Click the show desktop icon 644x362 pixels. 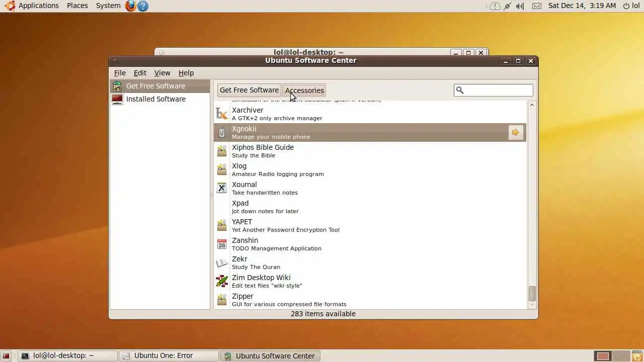coord(6,356)
